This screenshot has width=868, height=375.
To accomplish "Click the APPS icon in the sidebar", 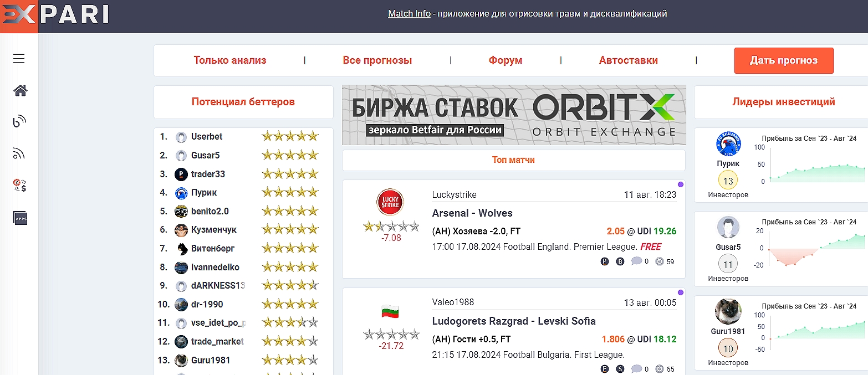I will (21, 218).
